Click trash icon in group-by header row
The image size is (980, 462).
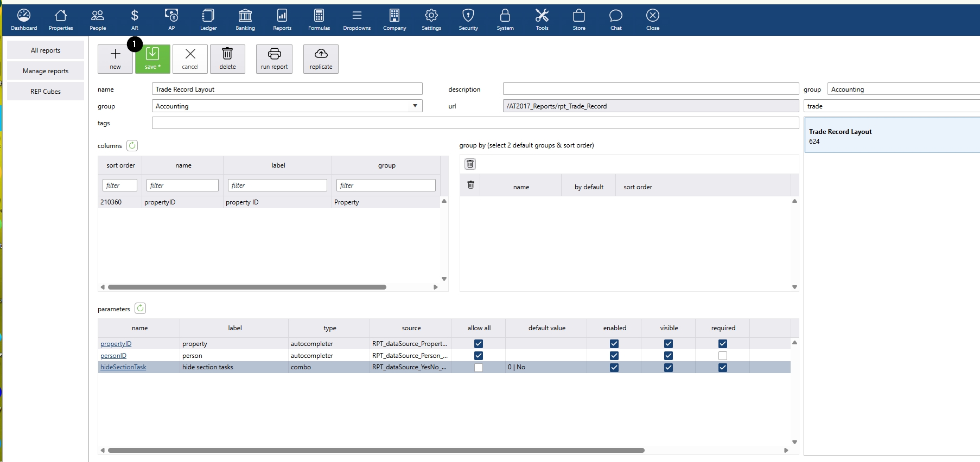tap(470, 185)
